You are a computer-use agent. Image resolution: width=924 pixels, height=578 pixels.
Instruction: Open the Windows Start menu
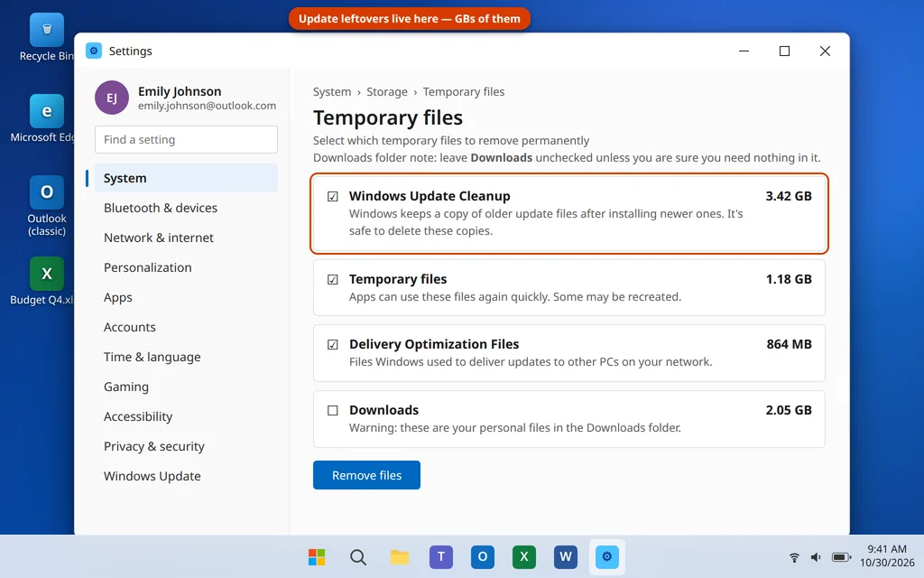(317, 556)
